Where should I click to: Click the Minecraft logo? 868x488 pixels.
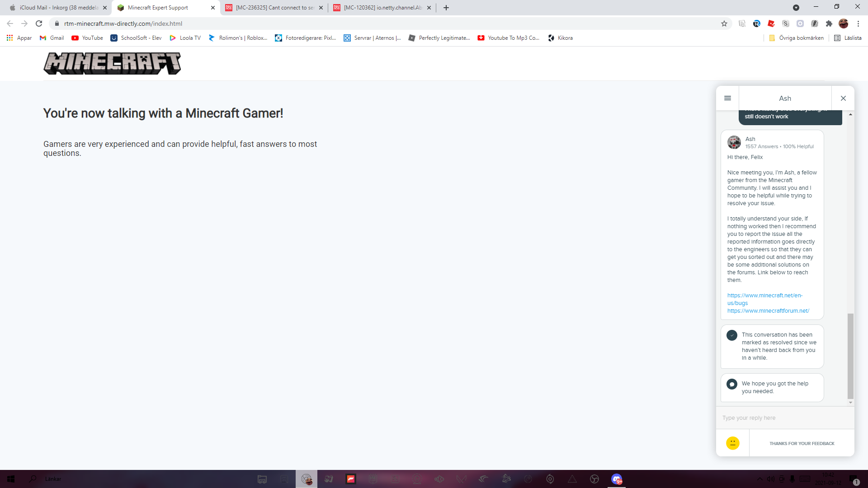(x=112, y=63)
